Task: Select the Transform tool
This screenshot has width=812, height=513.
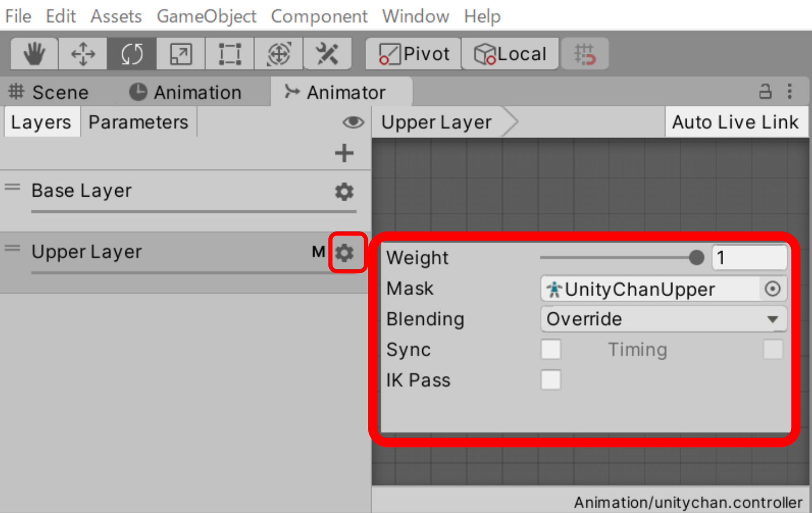Action: click(278, 54)
